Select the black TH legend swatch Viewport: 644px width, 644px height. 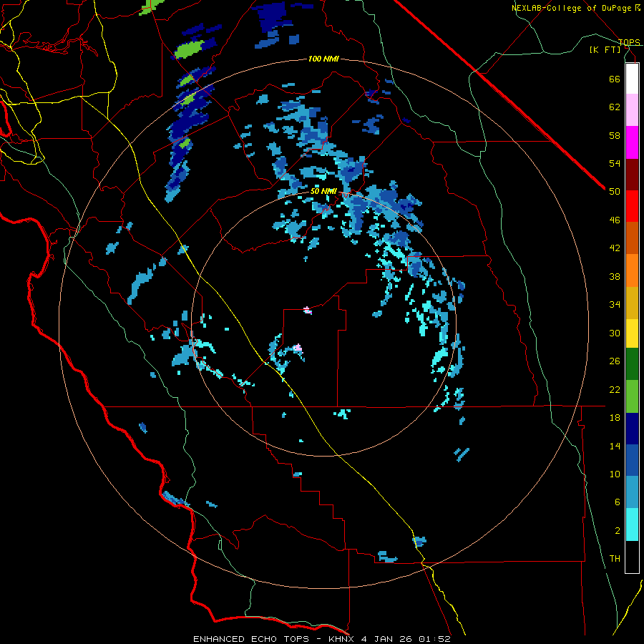tap(632, 557)
